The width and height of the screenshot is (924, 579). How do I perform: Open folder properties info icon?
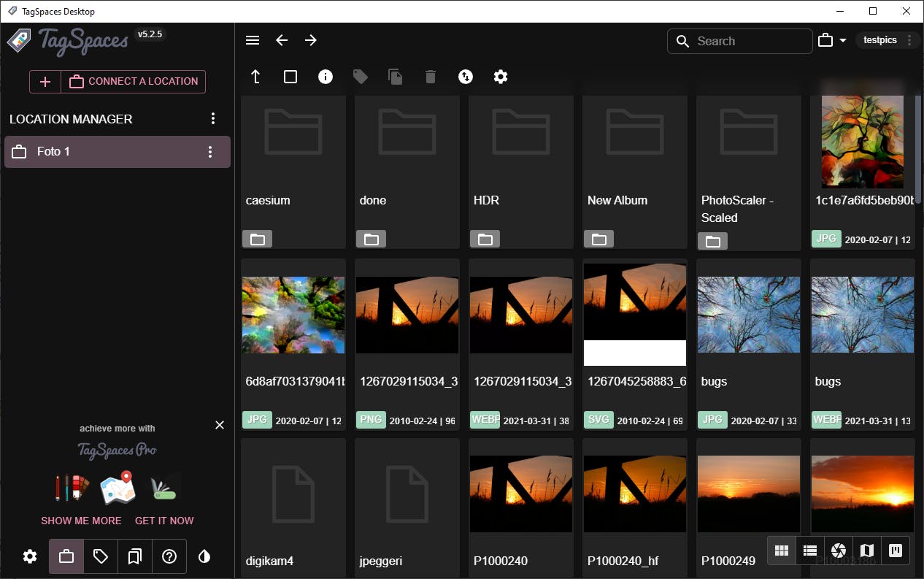326,77
